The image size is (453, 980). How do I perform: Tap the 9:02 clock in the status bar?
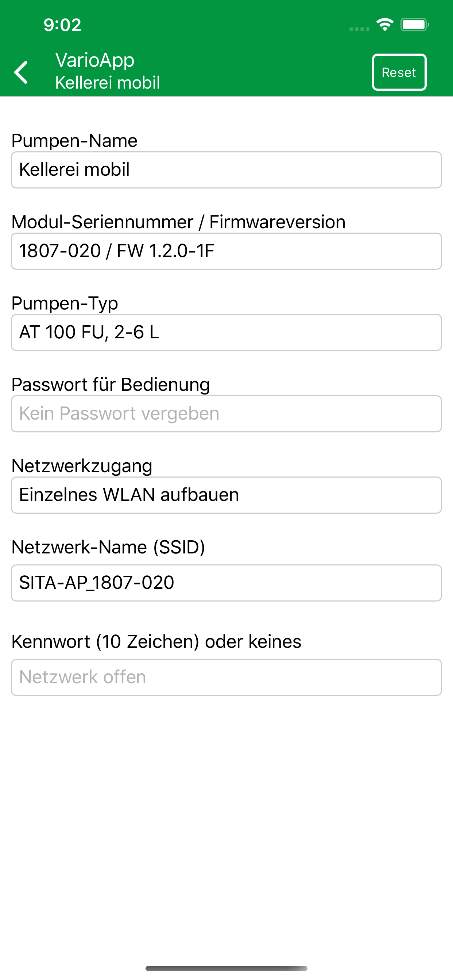[62, 25]
